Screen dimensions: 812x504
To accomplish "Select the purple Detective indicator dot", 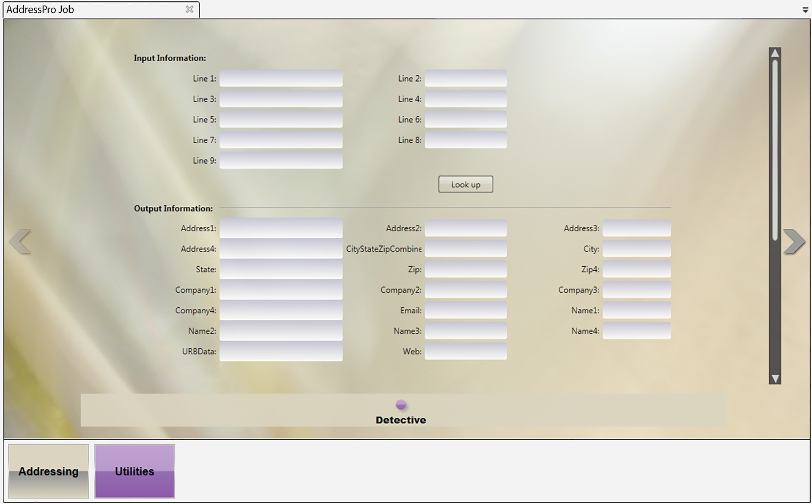I will click(401, 405).
